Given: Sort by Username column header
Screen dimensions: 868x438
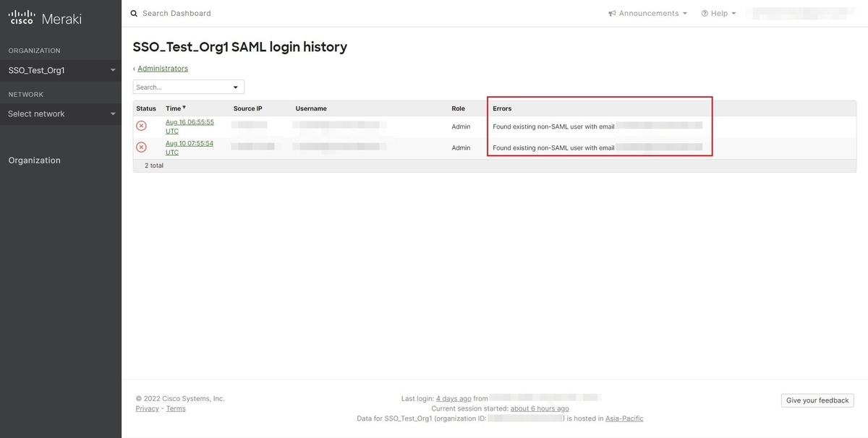Looking at the screenshot, I should [x=311, y=108].
